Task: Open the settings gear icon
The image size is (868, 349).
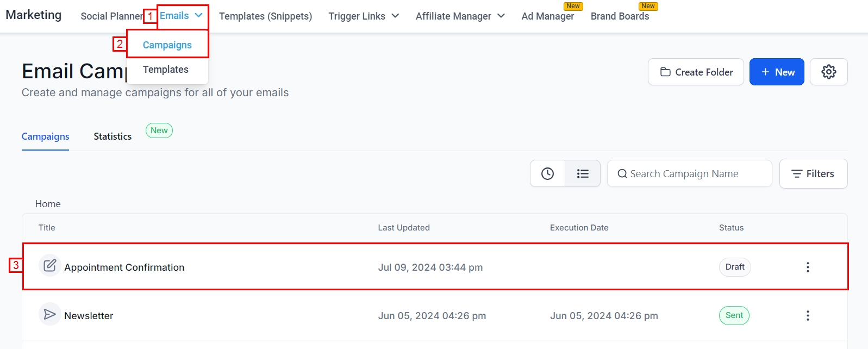Action: pyautogui.click(x=828, y=72)
